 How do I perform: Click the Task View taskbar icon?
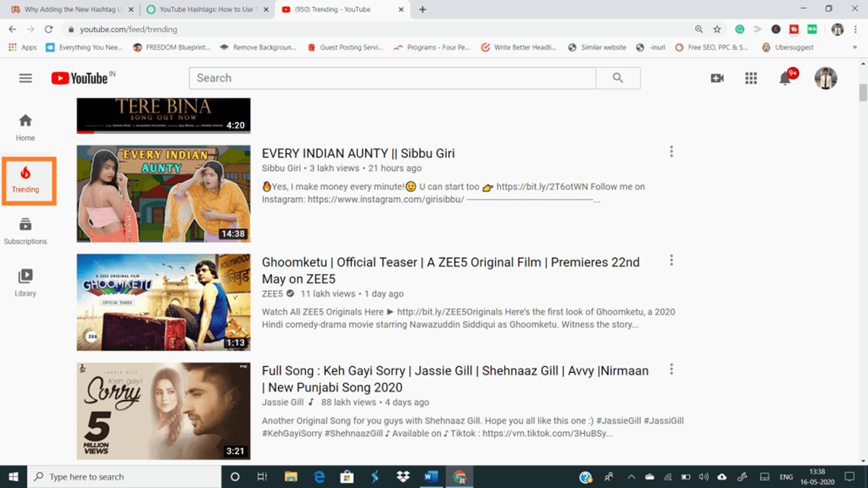[x=263, y=477]
